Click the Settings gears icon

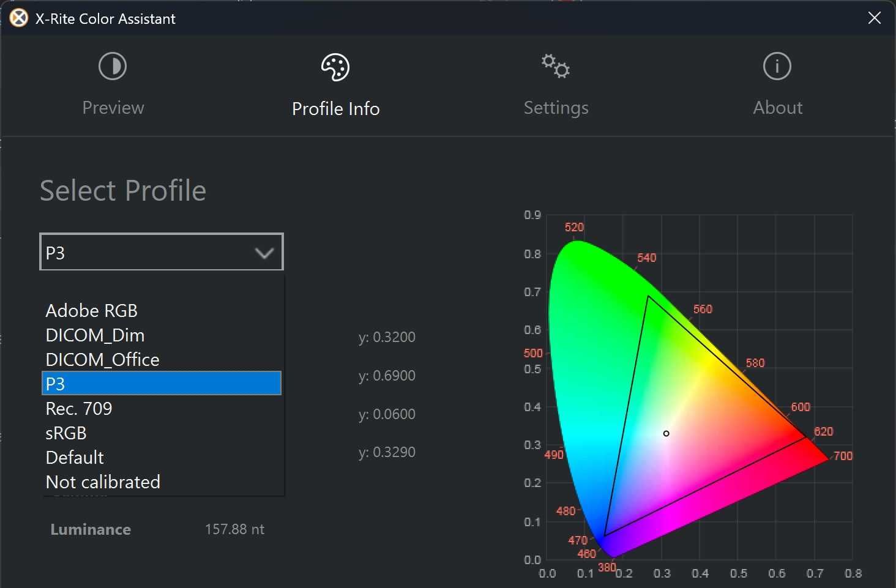(556, 66)
